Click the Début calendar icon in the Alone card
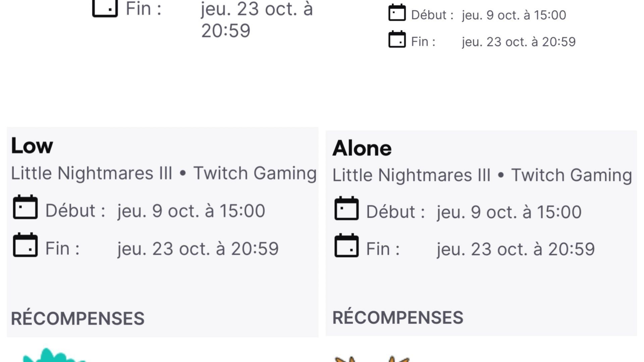The width and height of the screenshot is (644, 362). [346, 208]
